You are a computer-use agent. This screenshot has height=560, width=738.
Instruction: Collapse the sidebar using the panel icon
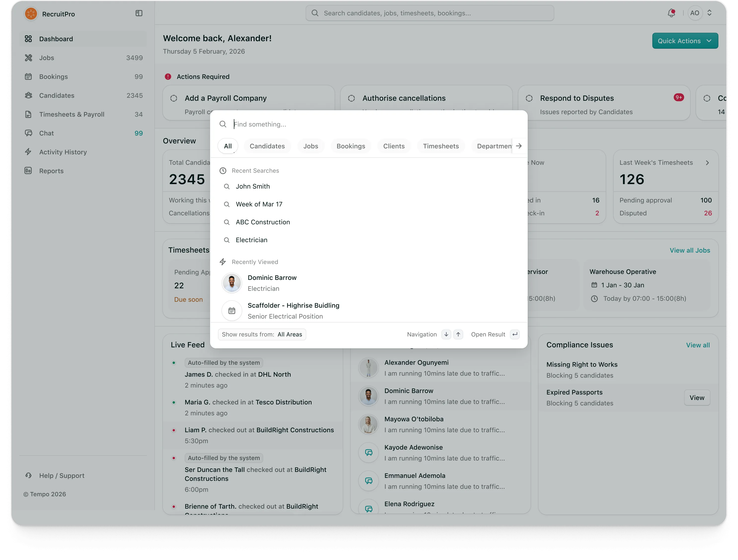point(139,13)
